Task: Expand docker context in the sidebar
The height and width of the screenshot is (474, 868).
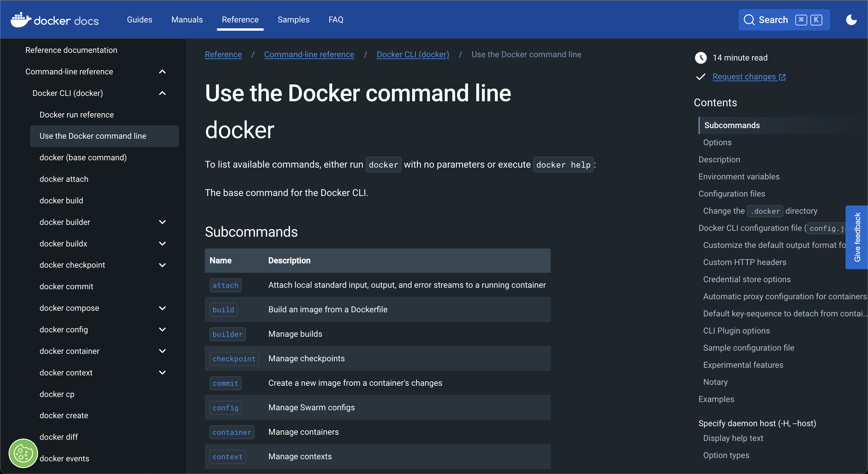Action: pos(163,372)
